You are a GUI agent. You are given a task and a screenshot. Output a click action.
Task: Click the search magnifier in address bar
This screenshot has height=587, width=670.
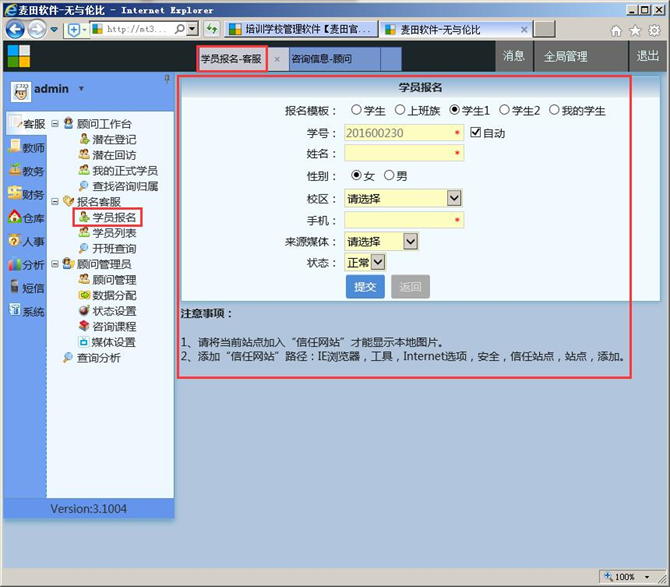180,29
